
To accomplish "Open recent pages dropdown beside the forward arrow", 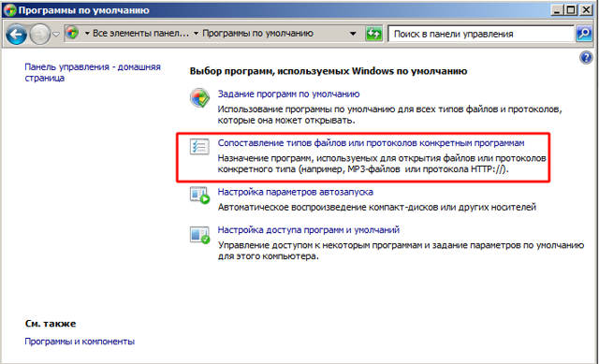I will pyautogui.click(x=56, y=35).
